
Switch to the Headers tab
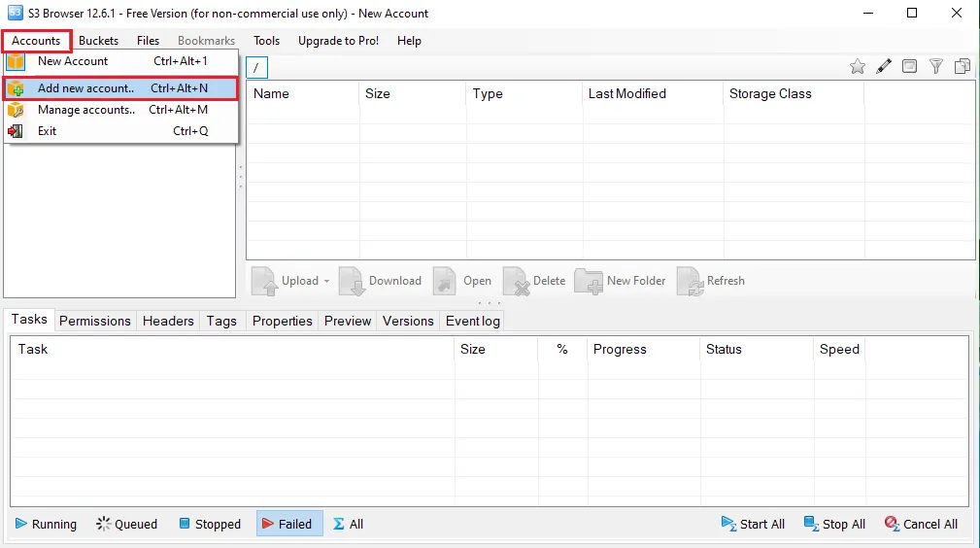pyautogui.click(x=168, y=321)
